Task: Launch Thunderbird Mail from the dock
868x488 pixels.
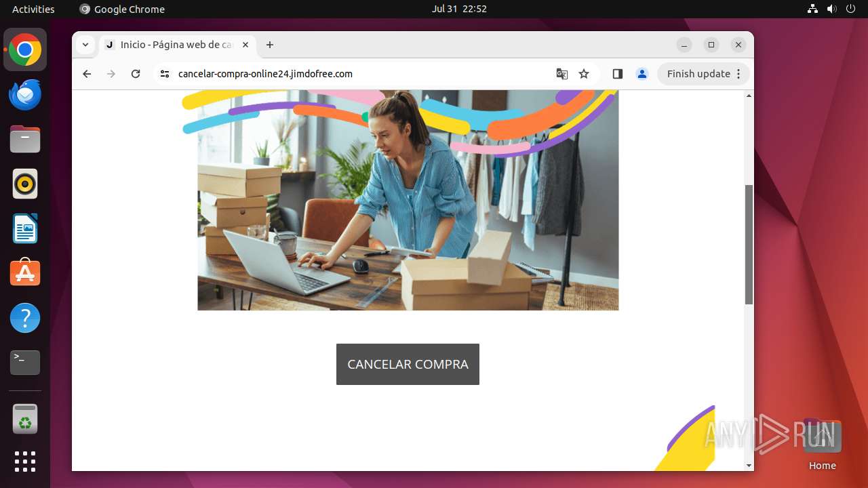Action: [25, 95]
